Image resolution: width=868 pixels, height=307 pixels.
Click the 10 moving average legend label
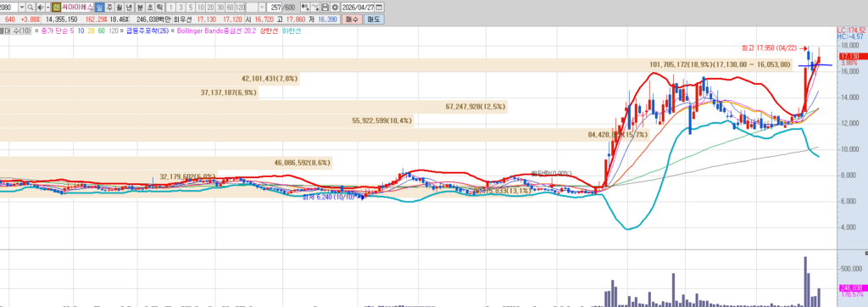[x=81, y=31]
